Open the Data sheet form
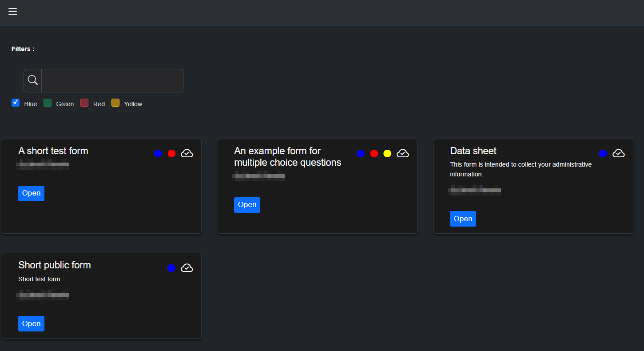Screen dimensions: 644x351 pyautogui.click(x=463, y=219)
